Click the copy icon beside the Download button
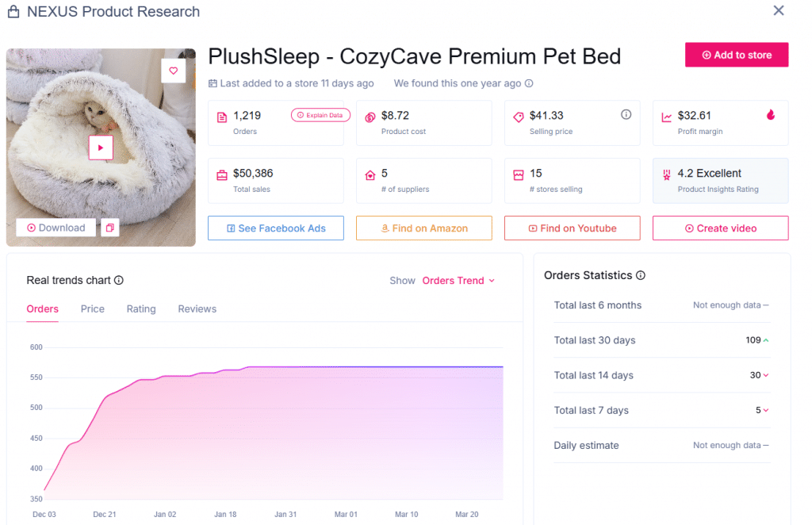The image size is (812, 525). [110, 227]
